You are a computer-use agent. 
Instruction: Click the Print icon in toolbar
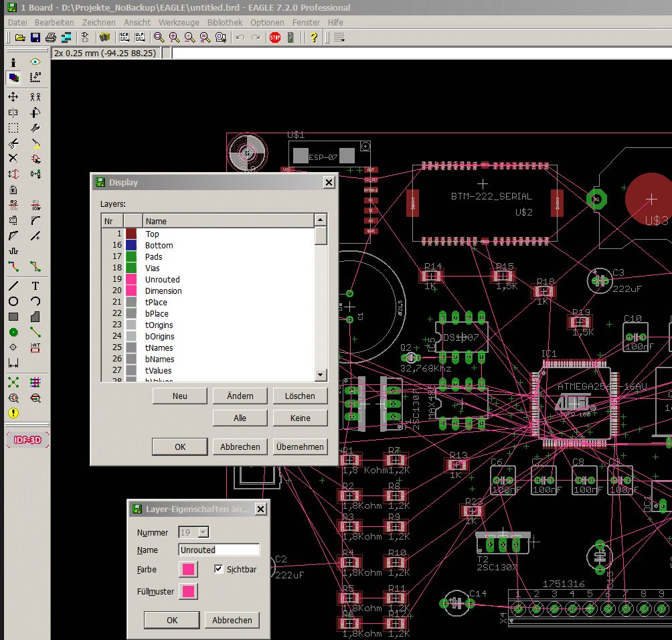50,37
